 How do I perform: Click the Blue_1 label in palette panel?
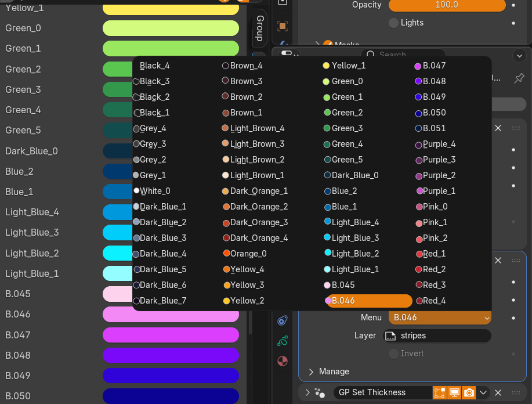pyautogui.click(x=19, y=192)
